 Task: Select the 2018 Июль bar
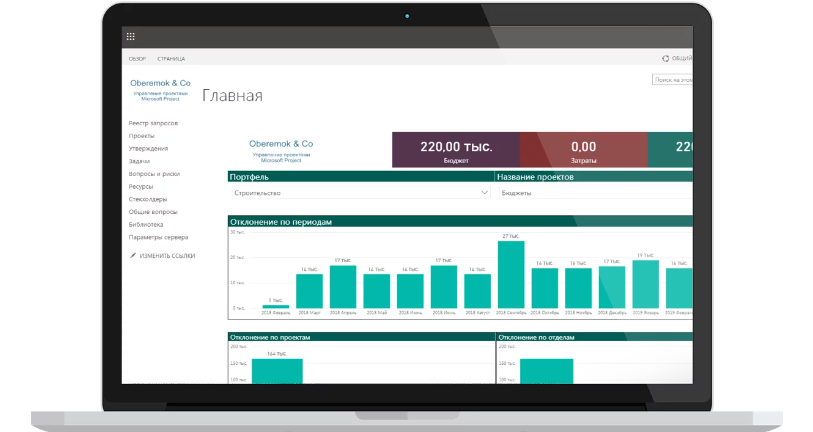coord(444,287)
